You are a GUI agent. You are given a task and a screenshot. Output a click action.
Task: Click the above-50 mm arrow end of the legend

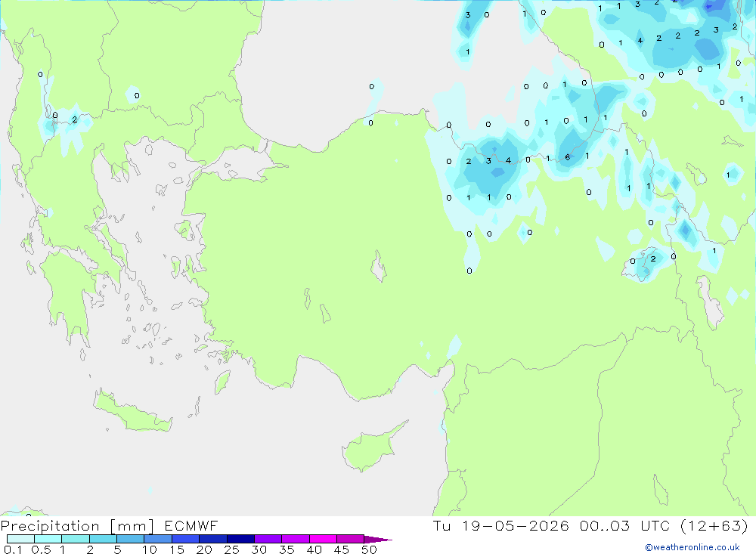click(x=377, y=539)
